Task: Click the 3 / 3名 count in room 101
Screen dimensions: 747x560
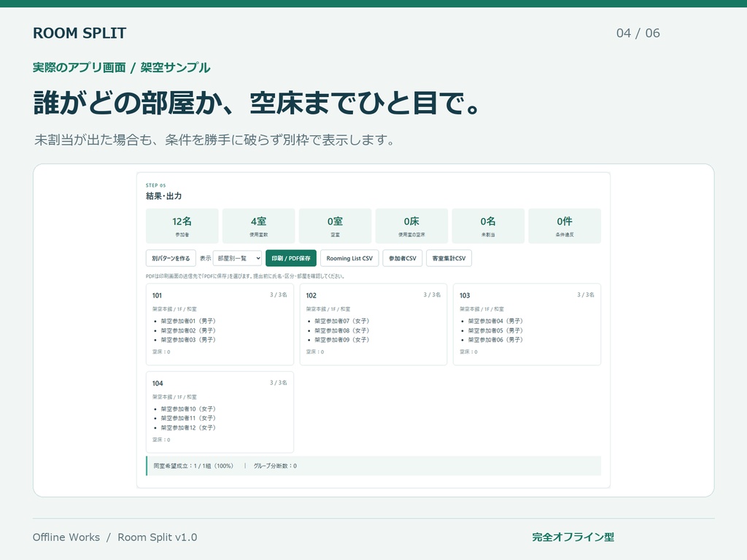Action: tap(278, 295)
